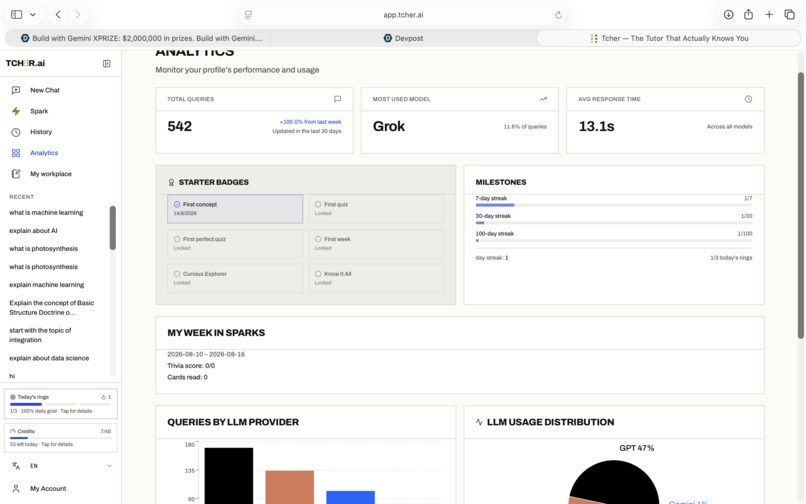The width and height of the screenshot is (806, 504).
Task: Click the TCHER.ai logo
Action: pos(25,63)
